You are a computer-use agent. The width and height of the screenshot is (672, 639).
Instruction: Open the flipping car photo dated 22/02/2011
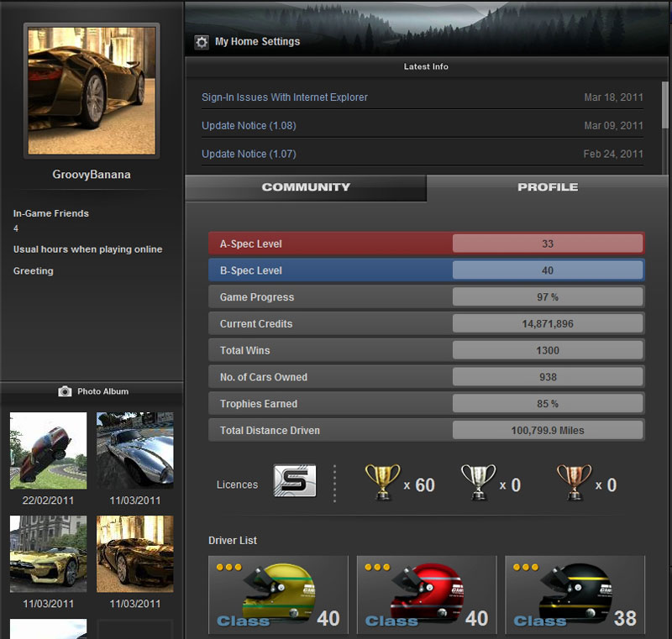[49, 451]
